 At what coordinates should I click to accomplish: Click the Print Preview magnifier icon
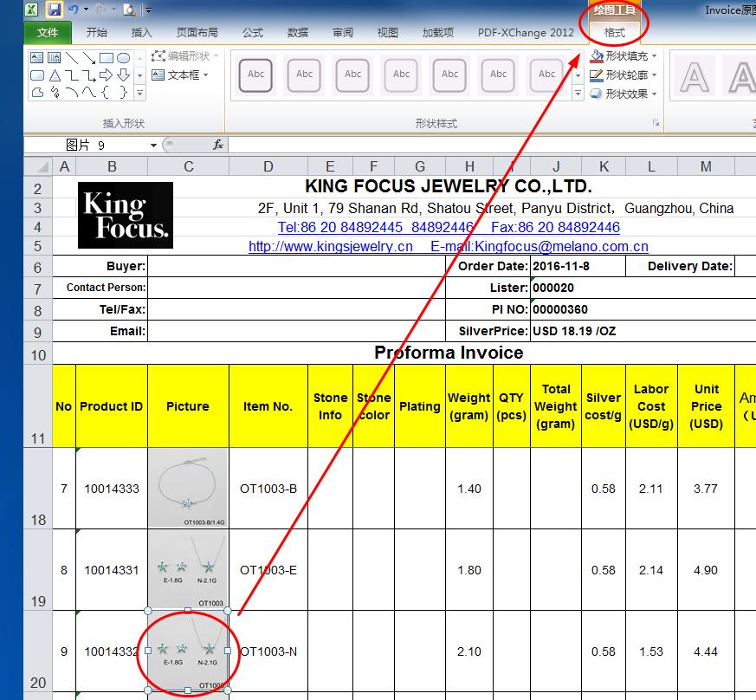tap(129, 10)
